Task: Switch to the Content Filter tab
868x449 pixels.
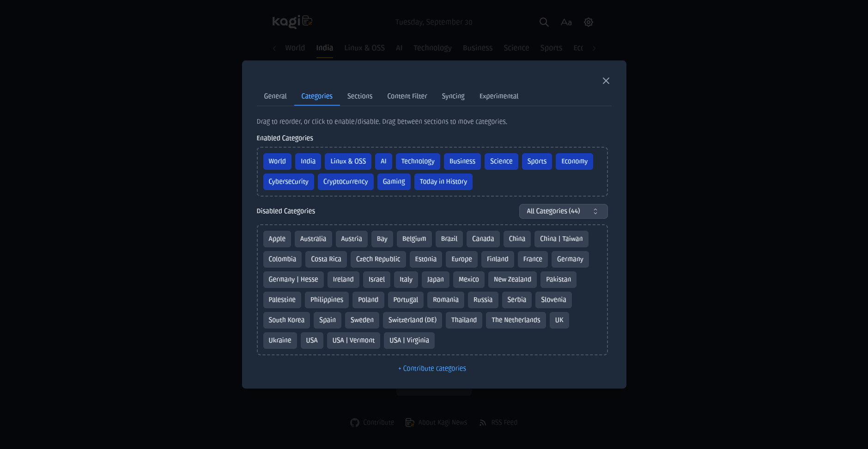Action: pyautogui.click(x=407, y=96)
